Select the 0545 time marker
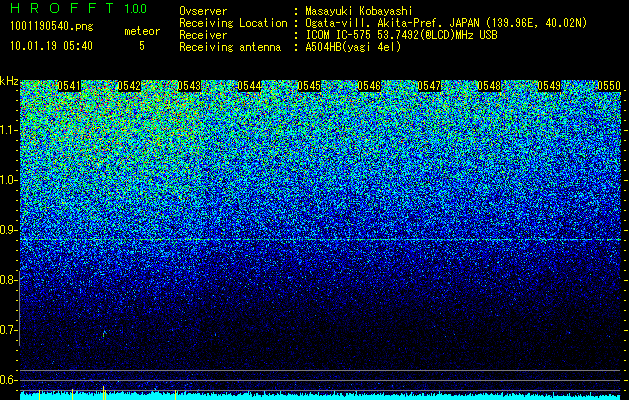This screenshot has width=629, height=400. (309, 86)
